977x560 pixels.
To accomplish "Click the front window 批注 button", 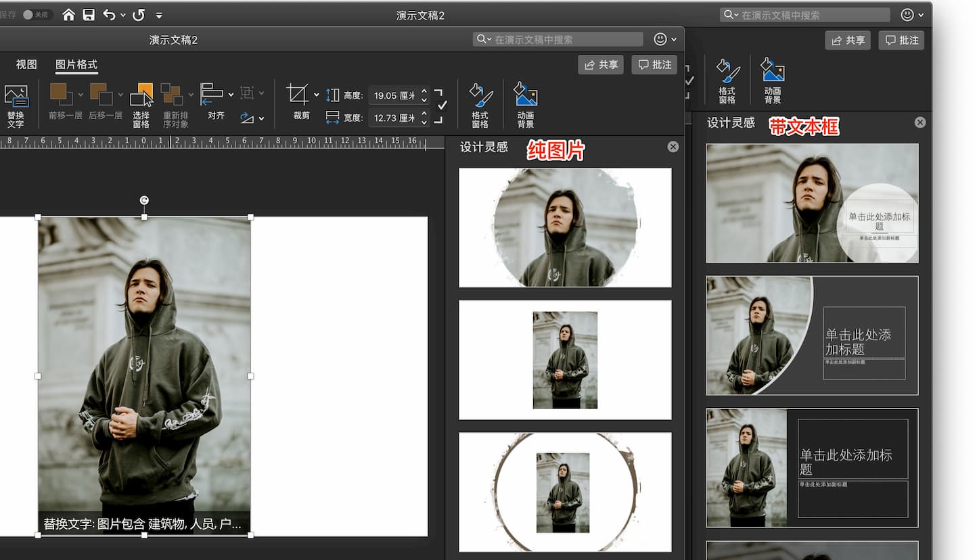I will point(654,64).
